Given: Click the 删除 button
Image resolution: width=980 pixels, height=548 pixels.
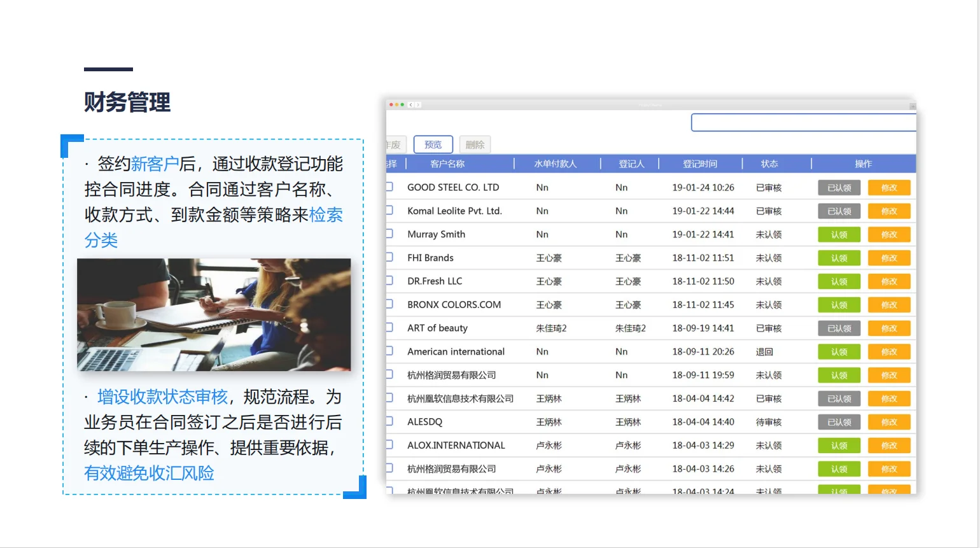Looking at the screenshot, I should 475,144.
